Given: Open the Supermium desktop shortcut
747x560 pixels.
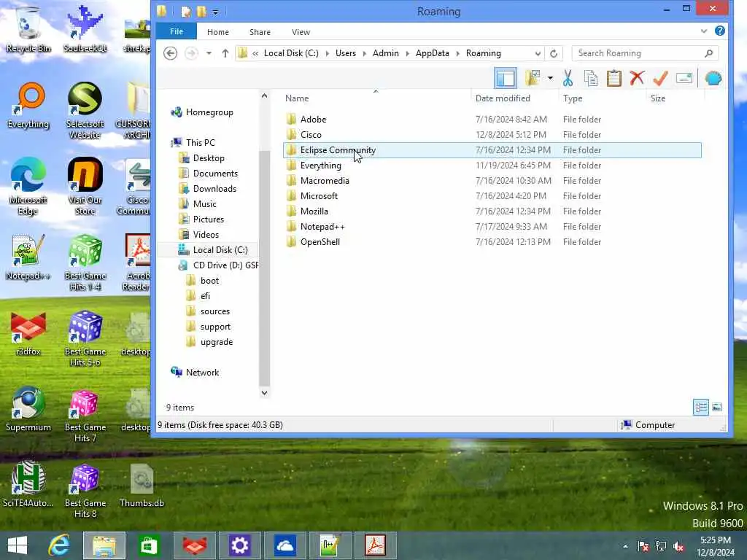Looking at the screenshot, I should 28,410.
